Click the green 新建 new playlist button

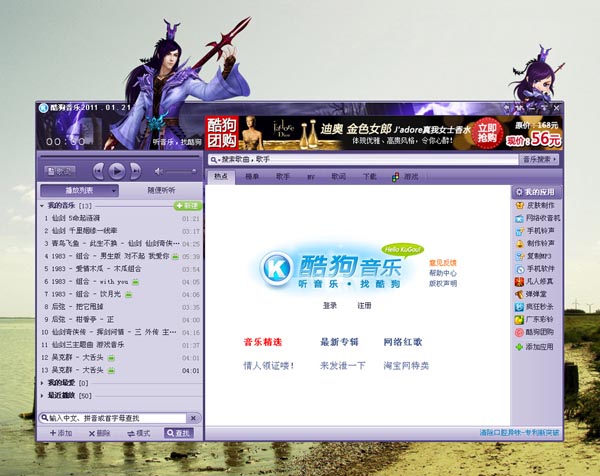point(188,206)
